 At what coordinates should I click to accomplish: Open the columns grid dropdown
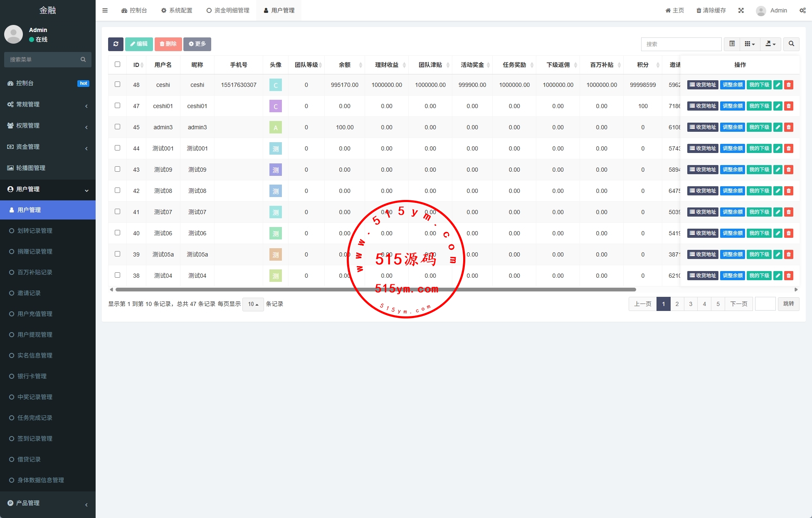coord(750,44)
